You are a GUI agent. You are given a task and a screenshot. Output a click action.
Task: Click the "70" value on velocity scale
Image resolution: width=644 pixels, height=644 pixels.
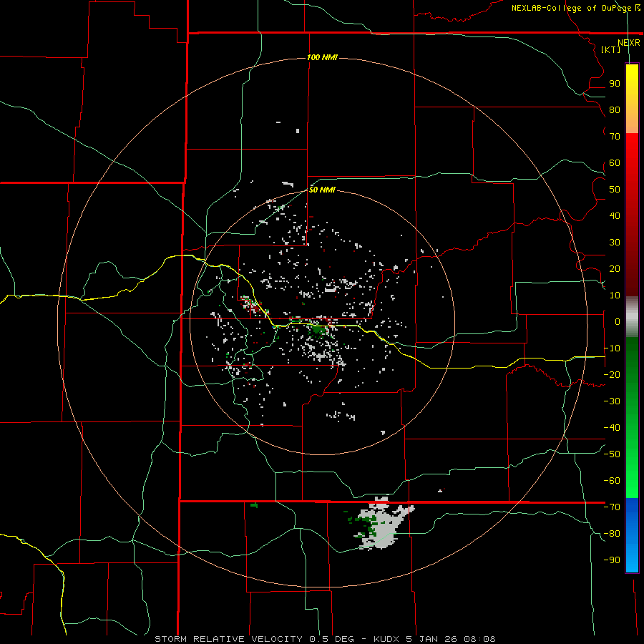(615, 137)
